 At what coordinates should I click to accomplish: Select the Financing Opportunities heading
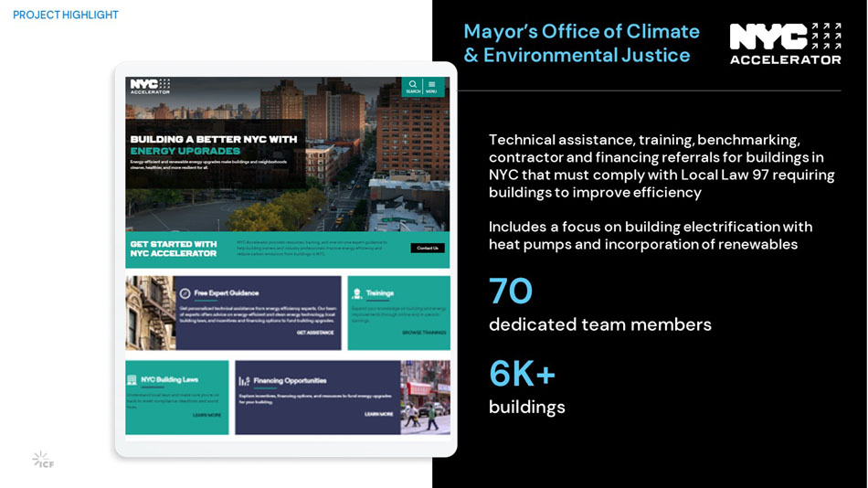tap(290, 381)
